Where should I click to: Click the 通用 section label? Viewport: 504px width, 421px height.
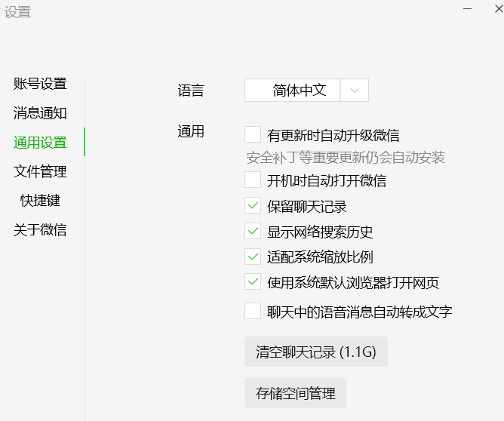click(x=191, y=131)
